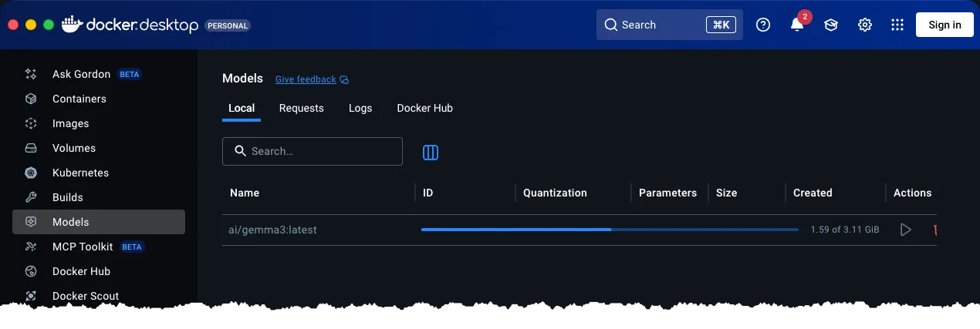This screenshot has height=329, width=980.
Task: Click the Models page heading
Action: 242,79
